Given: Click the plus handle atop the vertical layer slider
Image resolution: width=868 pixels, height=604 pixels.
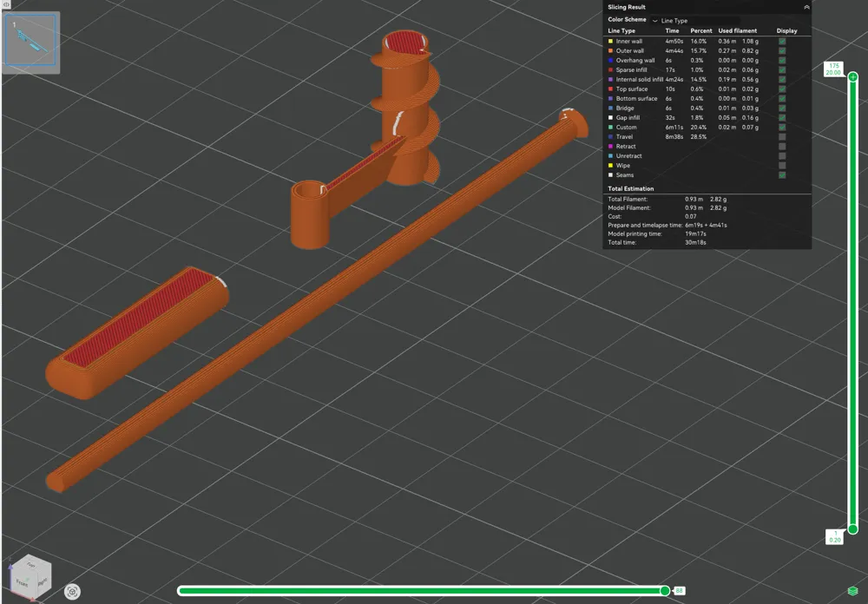Looking at the screenshot, I should 853,77.
